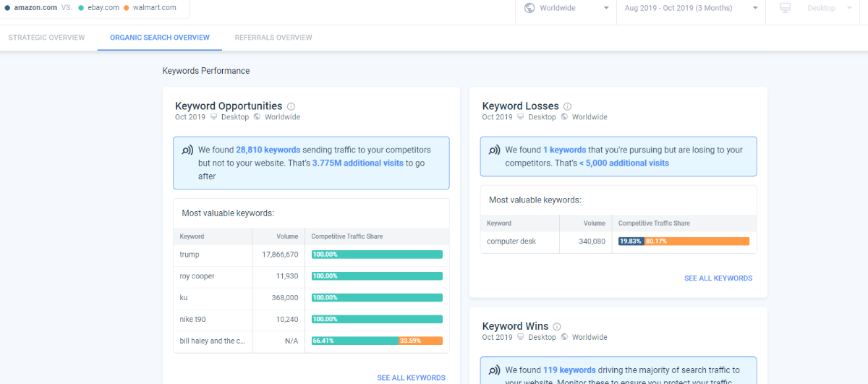The width and height of the screenshot is (868, 384).
Task: Click Competitive Traffic Share header in Opportunities table
Action: point(347,236)
